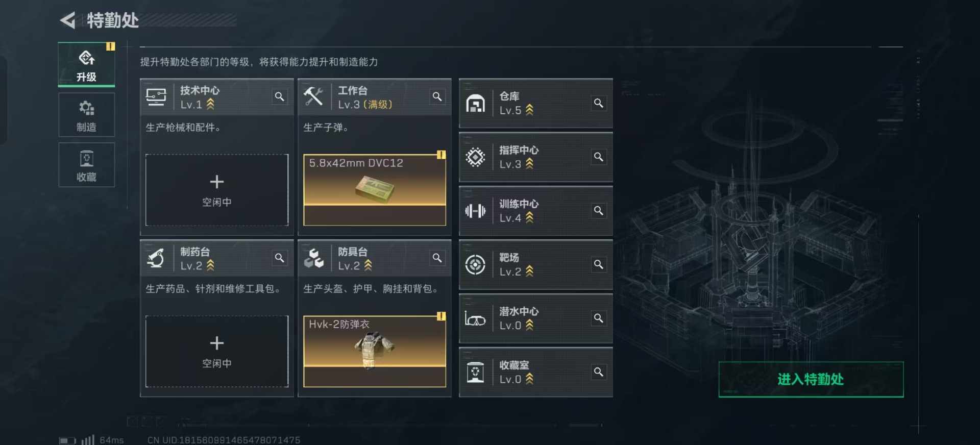Screen dimensions: 980x445
Task: View details of 仓库 via magnifier
Action: tap(598, 103)
